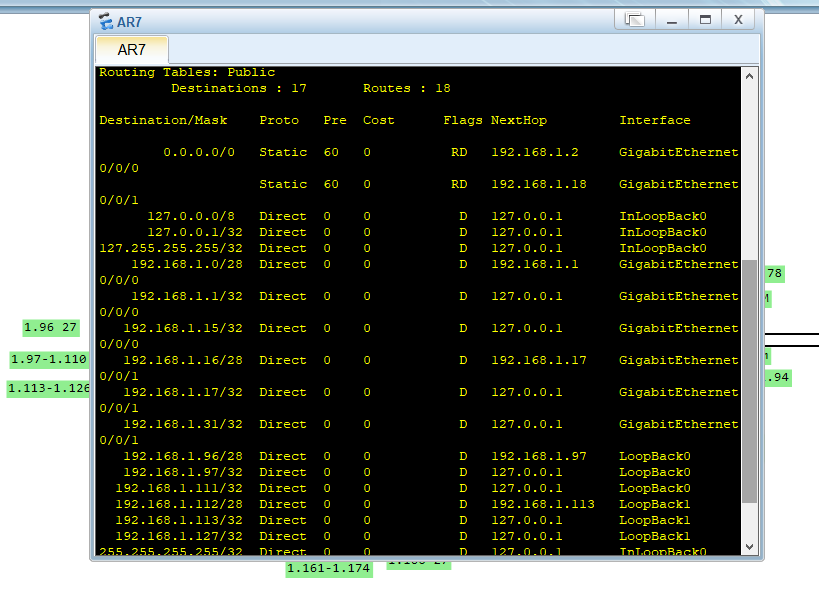Click scrollbar down arrow in terminal
Image resolution: width=819 pixels, height=589 pixels.
[x=750, y=547]
